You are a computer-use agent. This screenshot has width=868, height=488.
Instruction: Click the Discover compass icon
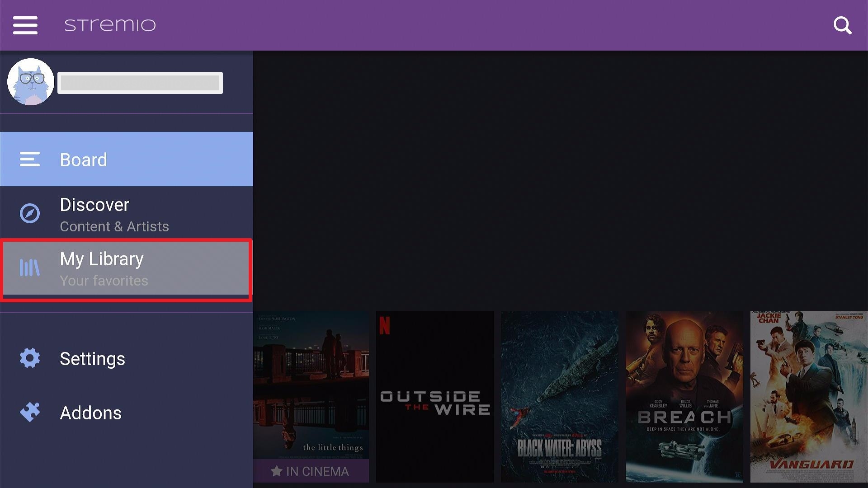[x=30, y=213]
